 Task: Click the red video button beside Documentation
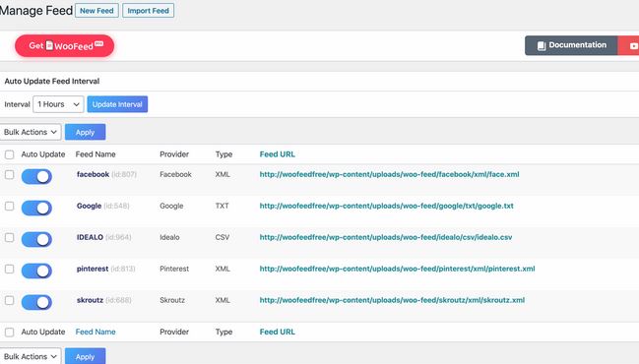click(x=629, y=45)
